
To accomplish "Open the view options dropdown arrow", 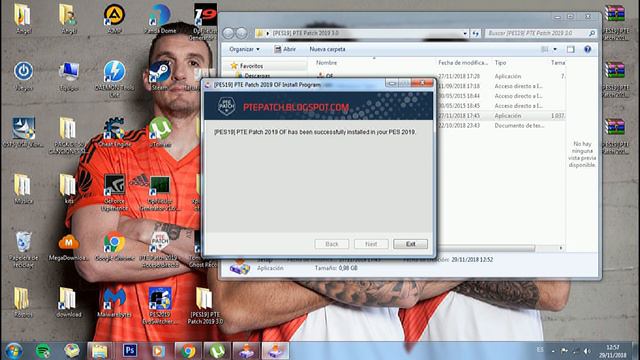I will click(555, 49).
